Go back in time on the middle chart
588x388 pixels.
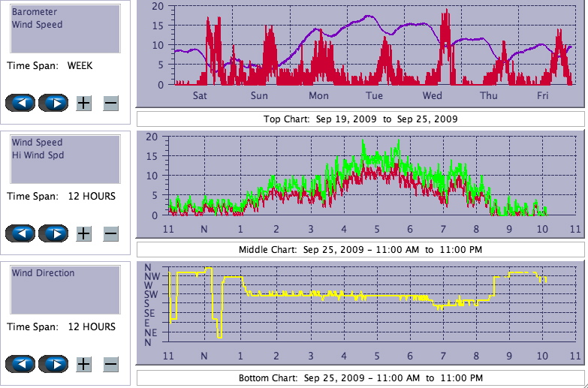(20, 233)
